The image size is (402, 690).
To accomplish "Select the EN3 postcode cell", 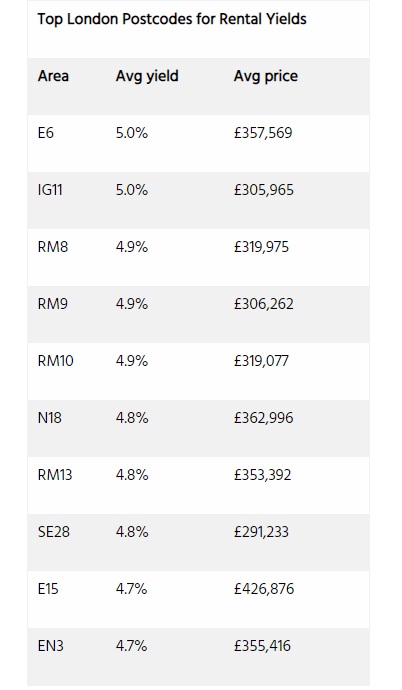I will click(x=51, y=646).
